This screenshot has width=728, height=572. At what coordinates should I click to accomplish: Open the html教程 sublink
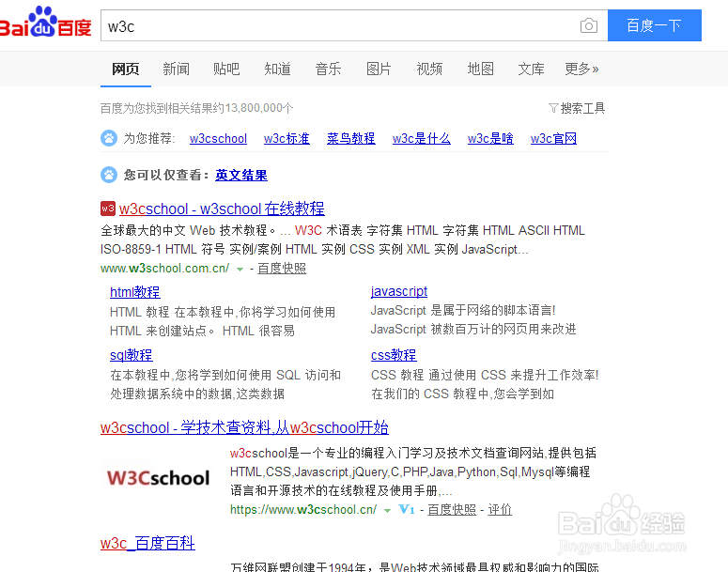pyautogui.click(x=135, y=292)
